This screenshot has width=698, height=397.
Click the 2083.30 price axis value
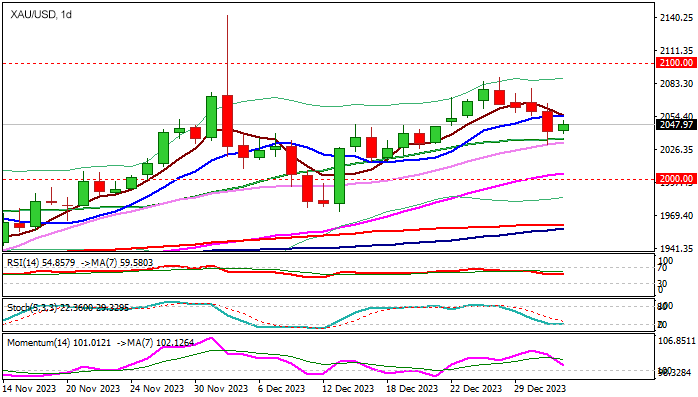676,84
